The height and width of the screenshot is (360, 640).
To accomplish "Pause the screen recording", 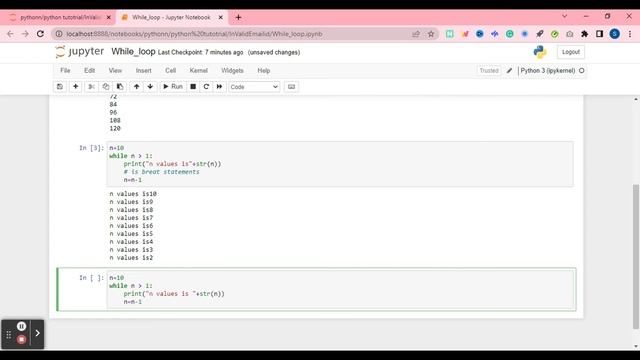I will (x=22, y=326).
